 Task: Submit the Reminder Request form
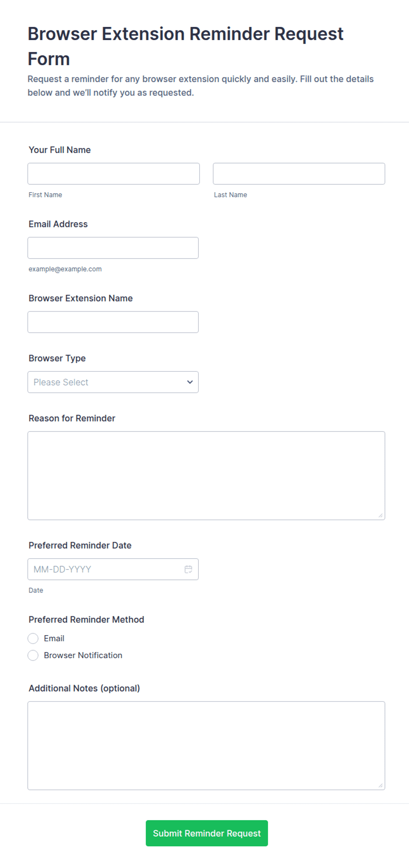coord(207,833)
